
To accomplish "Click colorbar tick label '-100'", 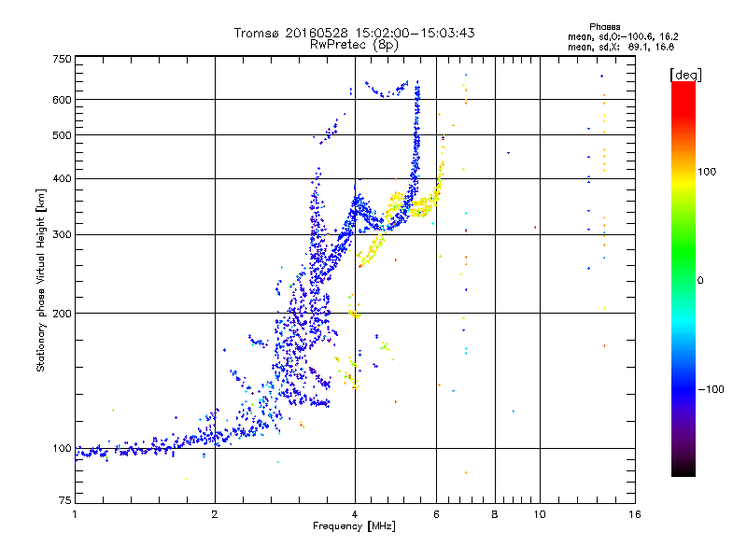I will click(711, 389).
